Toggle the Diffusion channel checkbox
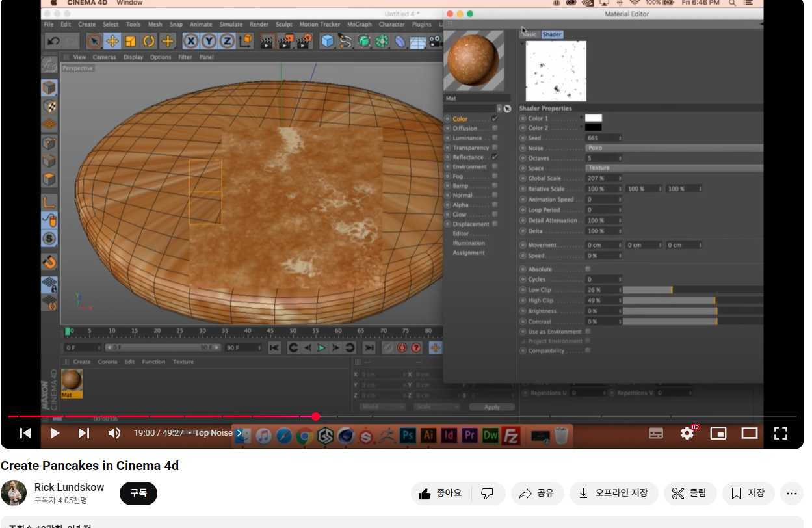This screenshot has width=812, height=528. click(495, 128)
